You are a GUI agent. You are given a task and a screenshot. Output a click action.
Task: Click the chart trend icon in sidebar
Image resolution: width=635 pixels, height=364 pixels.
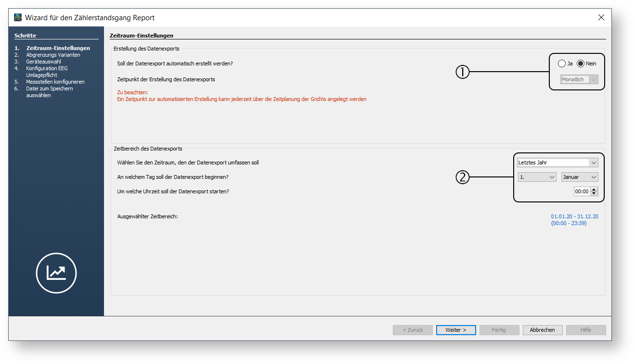tap(56, 273)
